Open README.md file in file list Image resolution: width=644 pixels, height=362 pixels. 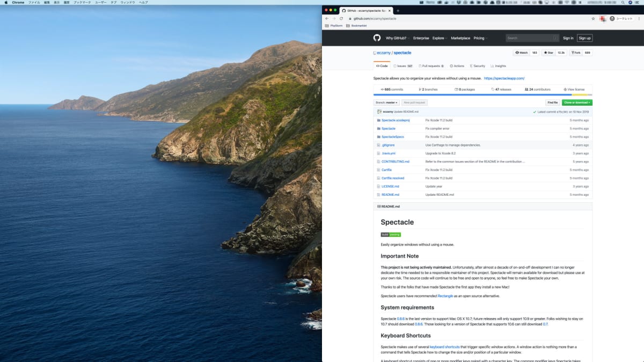click(x=390, y=195)
